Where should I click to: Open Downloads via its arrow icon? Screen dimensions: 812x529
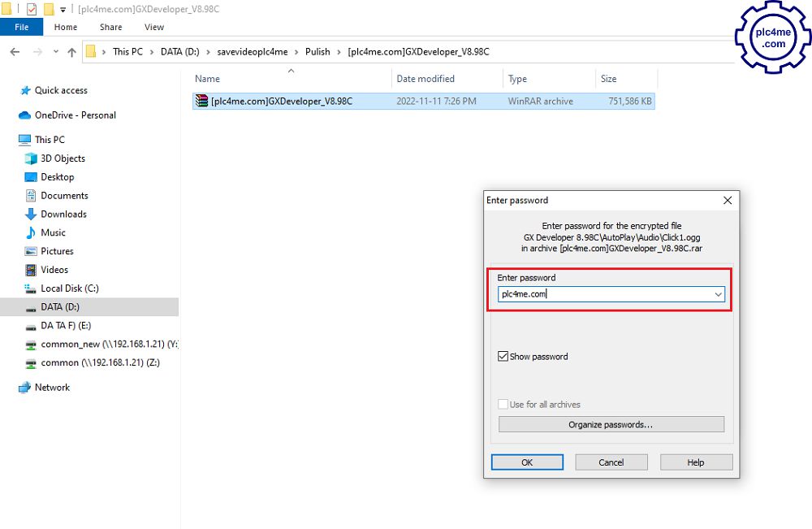point(31,215)
